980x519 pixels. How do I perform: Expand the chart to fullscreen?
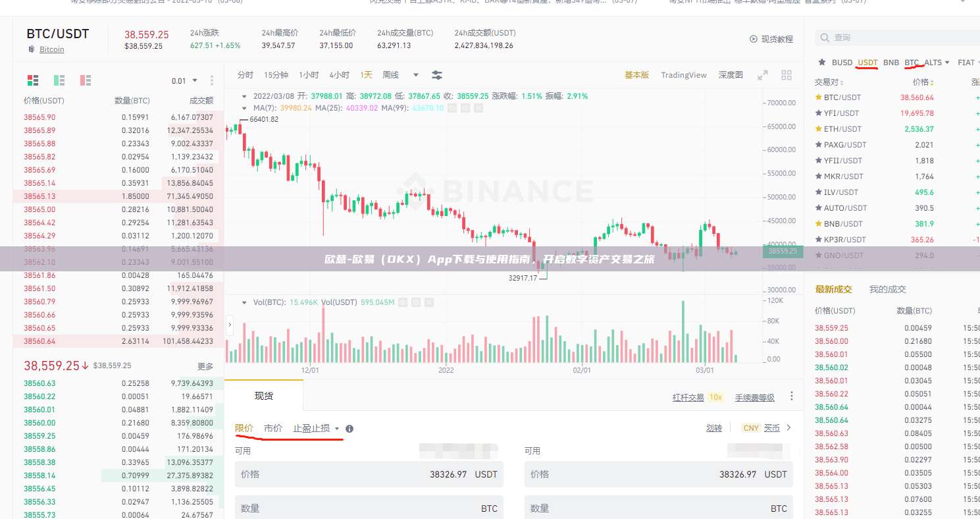[762, 74]
